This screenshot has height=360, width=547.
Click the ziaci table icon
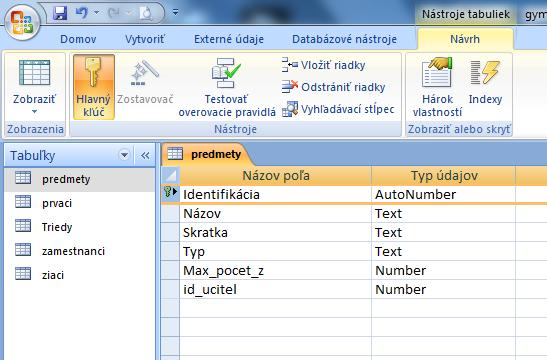(x=23, y=273)
